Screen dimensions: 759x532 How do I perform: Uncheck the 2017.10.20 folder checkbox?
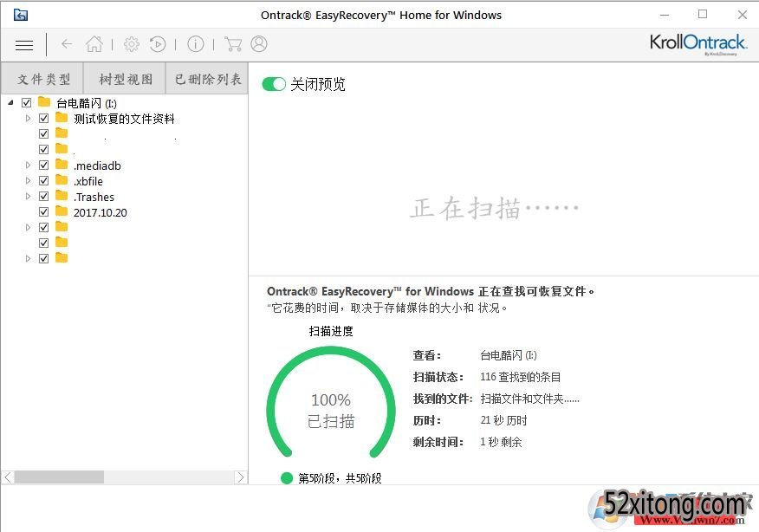(43, 212)
